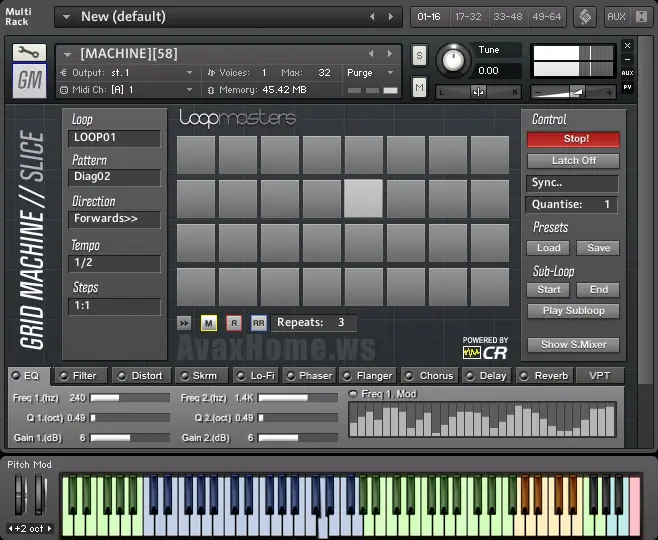Switch to rack page 49-64
The height and width of the screenshot is (540, 658).
[547, 17]
